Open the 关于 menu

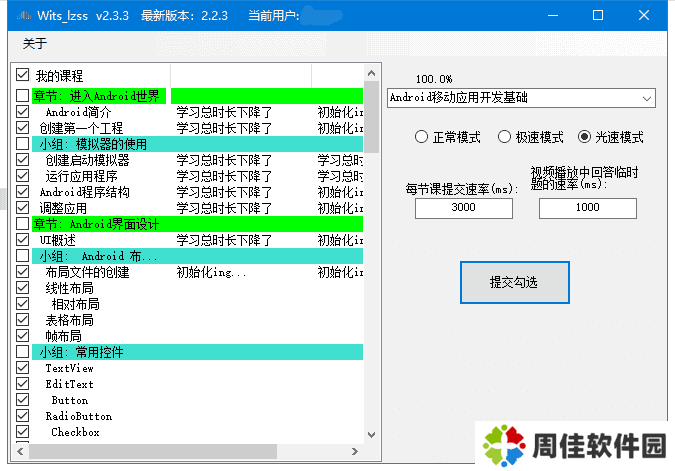pos(35,43)
